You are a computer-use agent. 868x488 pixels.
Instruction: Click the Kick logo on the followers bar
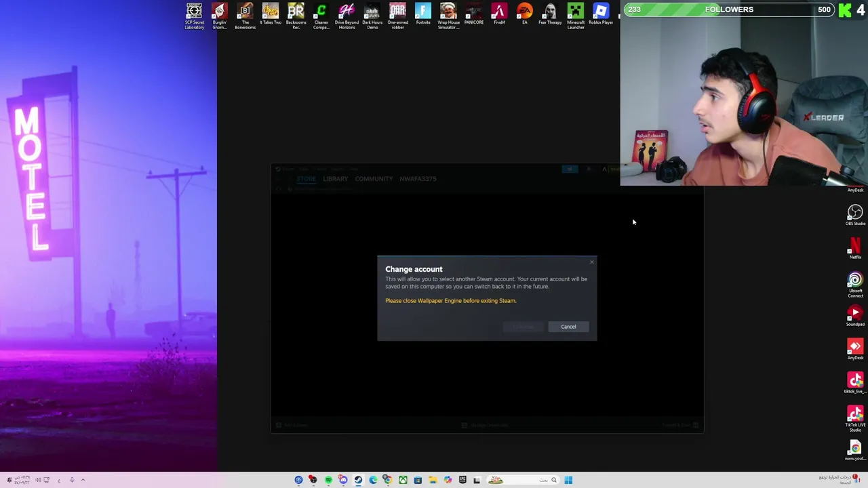pos(845,9)
